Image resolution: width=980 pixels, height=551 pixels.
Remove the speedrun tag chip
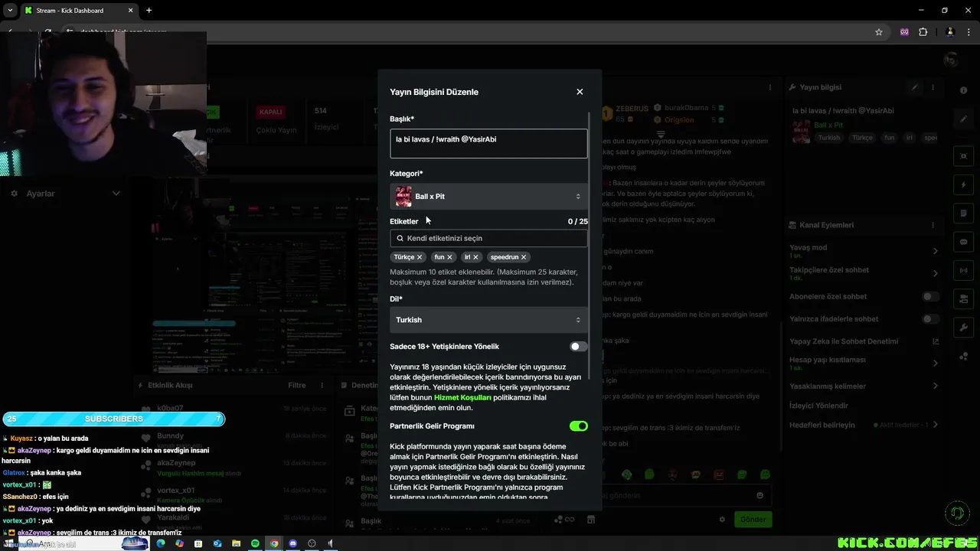click(x=524, y=257)
